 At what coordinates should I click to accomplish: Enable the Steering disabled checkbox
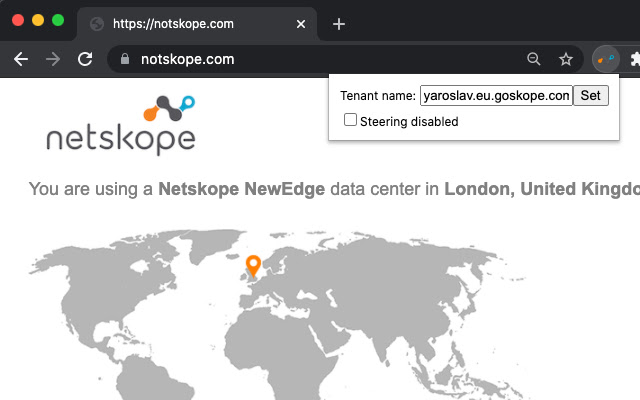point(350,120)
